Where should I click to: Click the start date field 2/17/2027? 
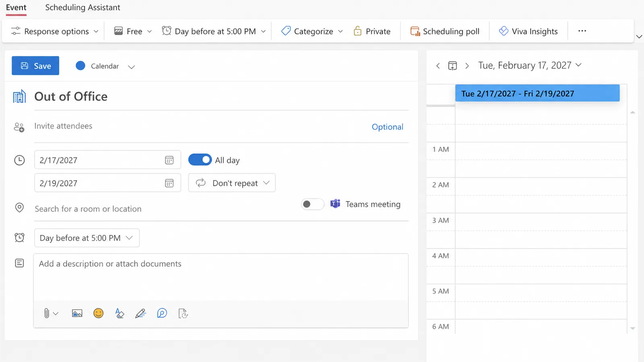107,160
